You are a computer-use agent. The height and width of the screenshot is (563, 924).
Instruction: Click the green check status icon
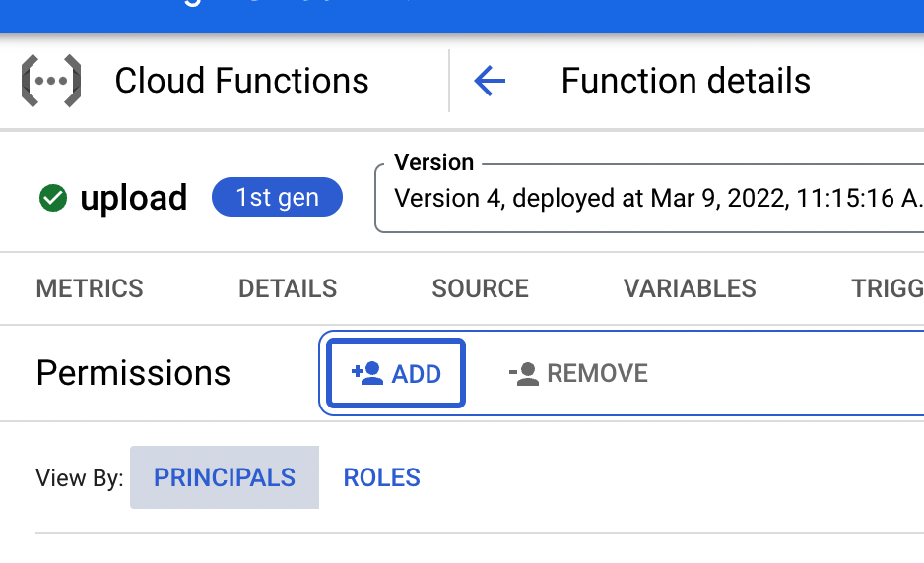[x=52, y=198]
